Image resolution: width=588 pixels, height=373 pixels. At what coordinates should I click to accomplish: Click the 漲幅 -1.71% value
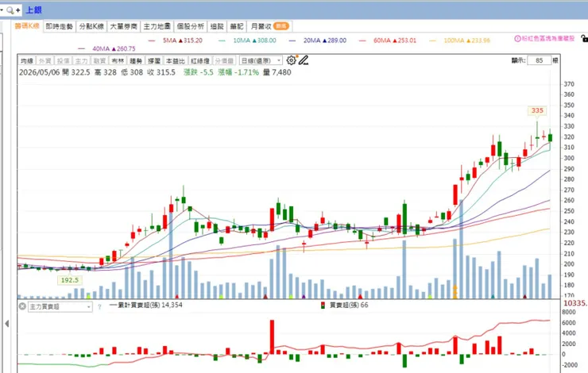(x=238, y=72)
